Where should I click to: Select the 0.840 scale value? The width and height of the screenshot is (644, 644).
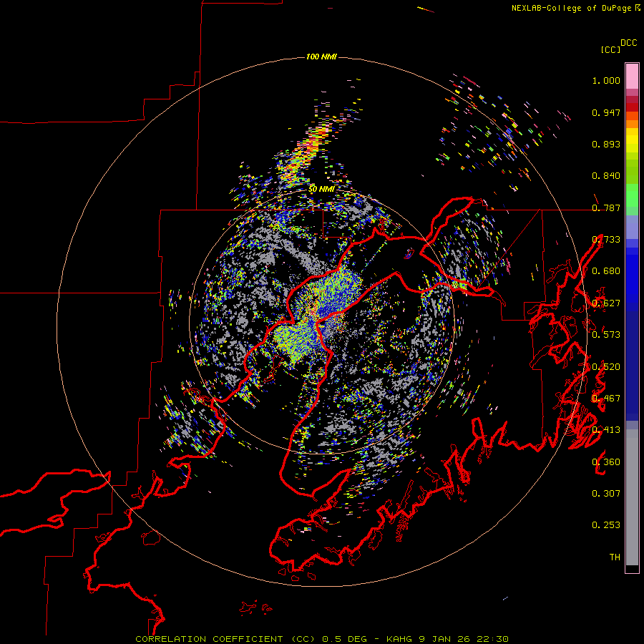click(x=606, y=176)
